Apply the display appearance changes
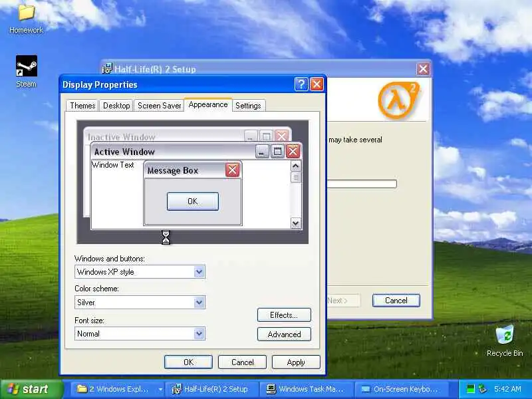 tap(296, 362)
